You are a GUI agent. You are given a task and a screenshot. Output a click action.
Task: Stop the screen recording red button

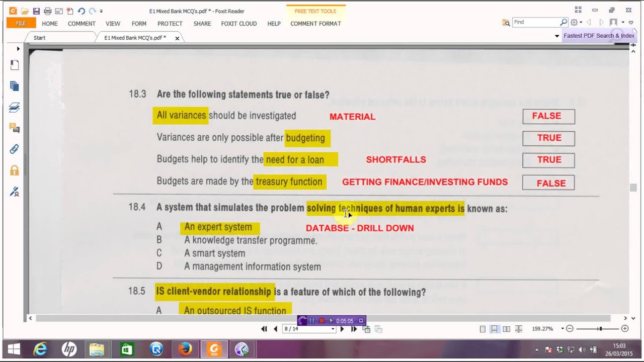tap(321, 320)
